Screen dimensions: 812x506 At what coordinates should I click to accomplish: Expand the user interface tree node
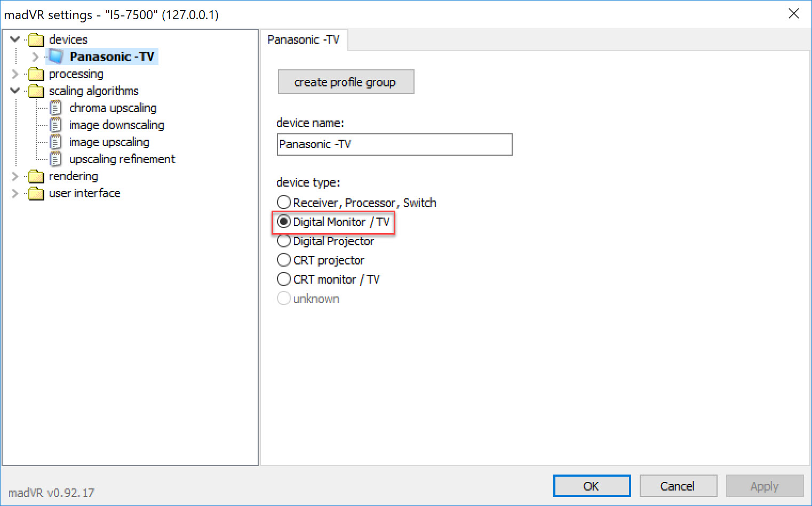(15, 193)
